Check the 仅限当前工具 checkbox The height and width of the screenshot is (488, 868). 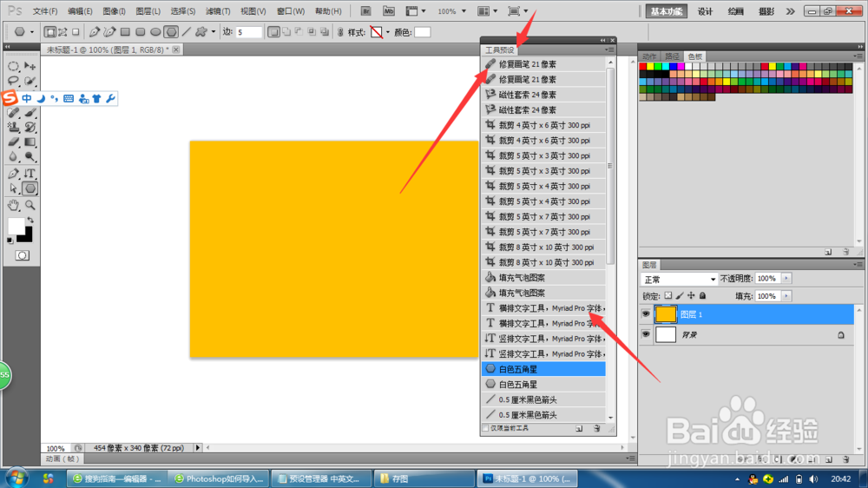485,428
